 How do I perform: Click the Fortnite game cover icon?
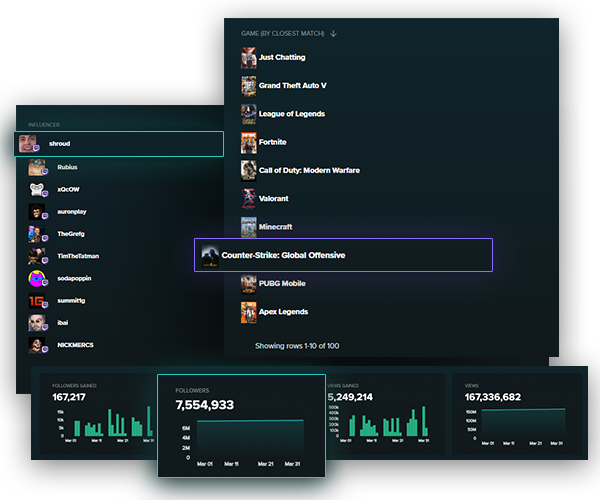[x=249, y=142]
